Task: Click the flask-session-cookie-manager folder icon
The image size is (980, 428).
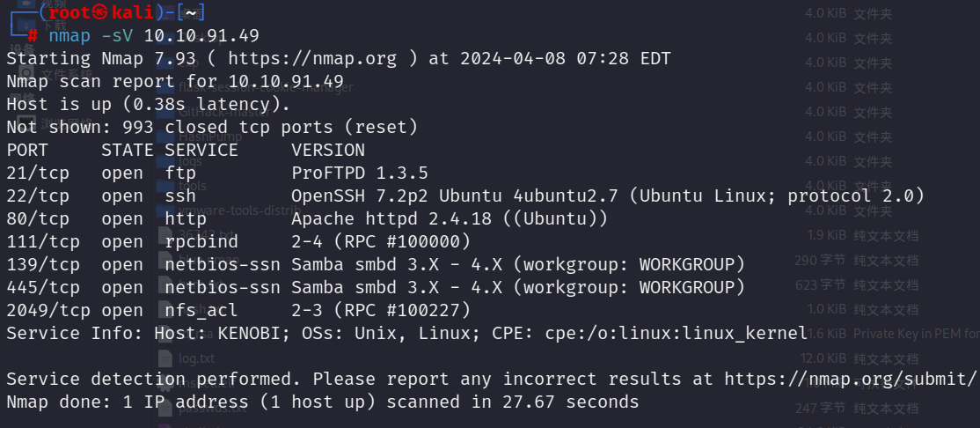Action: point(165,87)
